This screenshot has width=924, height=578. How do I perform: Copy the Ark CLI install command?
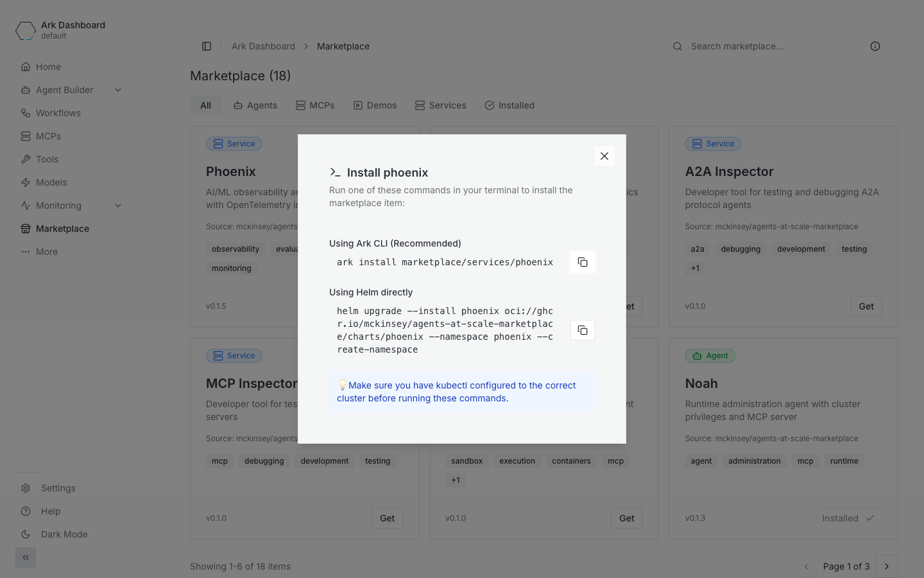click(583, 262)
